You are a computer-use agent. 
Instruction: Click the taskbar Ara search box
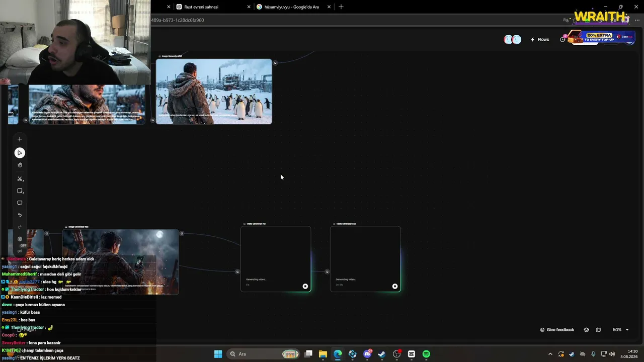click(264, 354)
